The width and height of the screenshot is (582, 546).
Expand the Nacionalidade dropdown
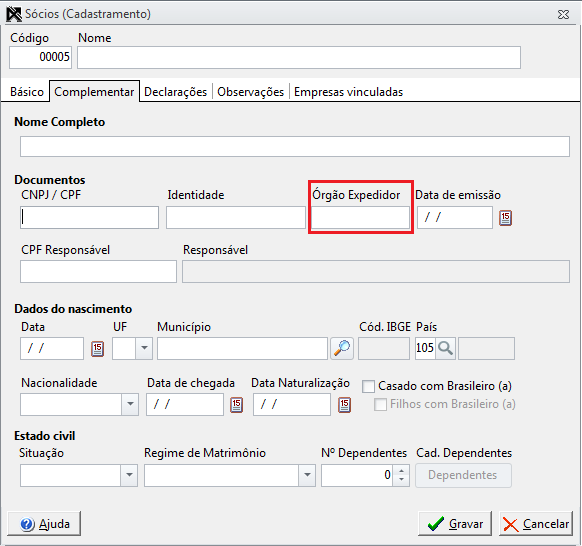[x=130, y=404]
